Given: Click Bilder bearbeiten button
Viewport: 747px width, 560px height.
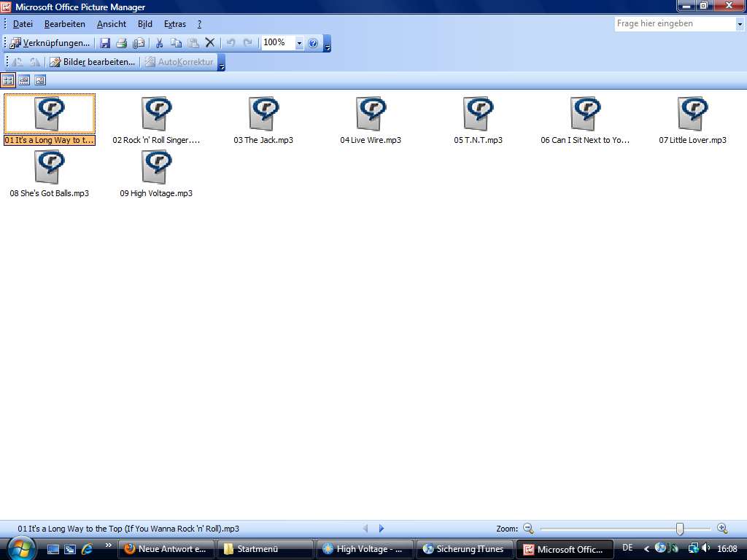Looking at the screenshot, I should tap(93, 62).
